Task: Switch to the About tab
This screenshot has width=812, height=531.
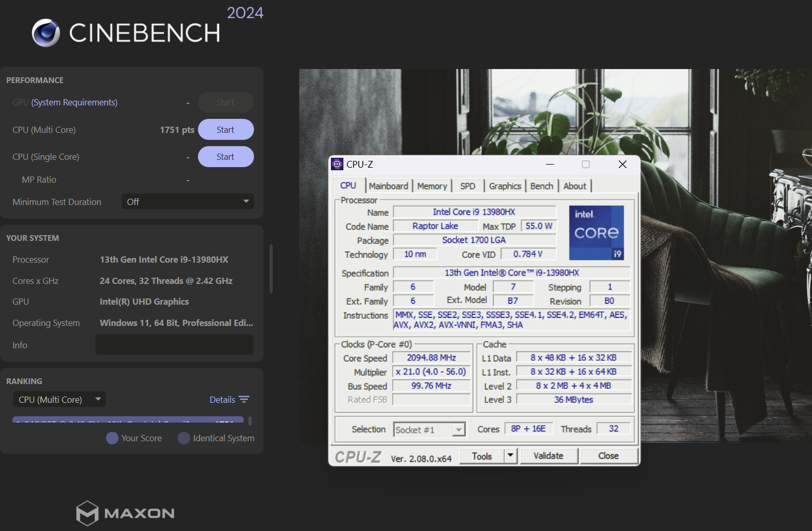Action: 575,186
